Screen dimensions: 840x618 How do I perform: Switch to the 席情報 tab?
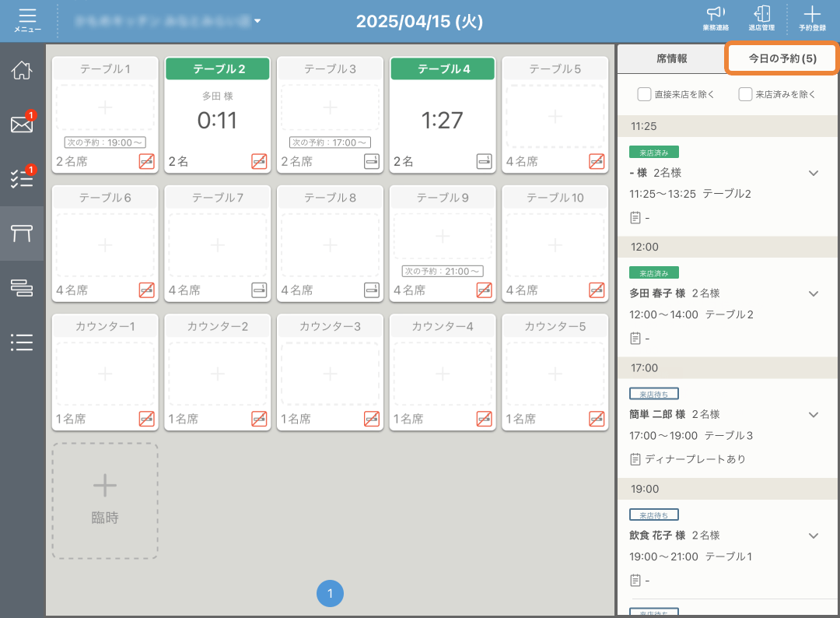pos(671,58)
